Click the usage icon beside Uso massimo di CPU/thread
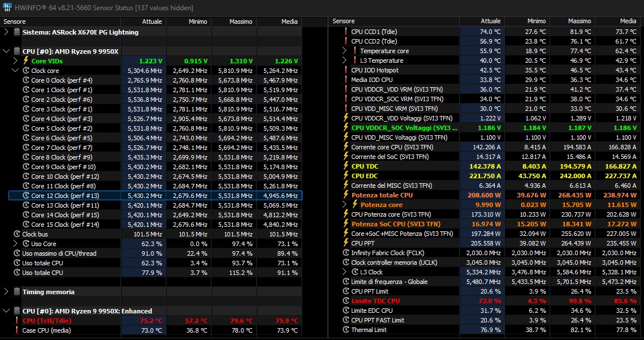The height and width of the screenshot is (340, 644). (17, 253)
